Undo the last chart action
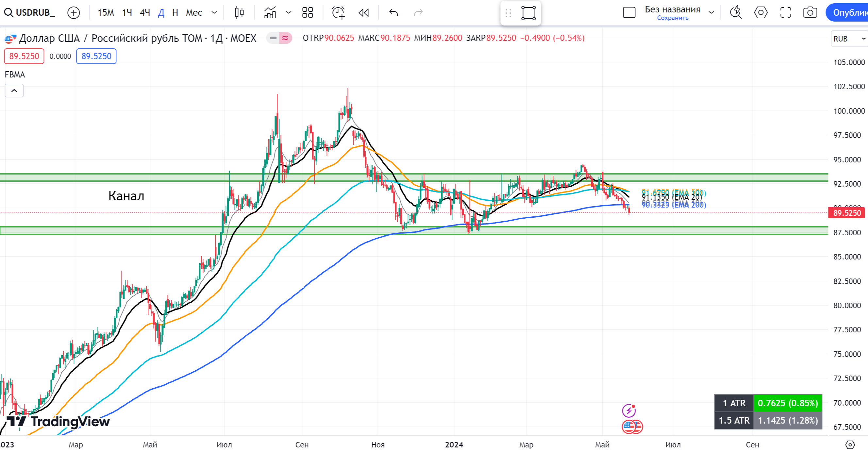Screen dimensions: 868x453 click(x=393, y=13)
